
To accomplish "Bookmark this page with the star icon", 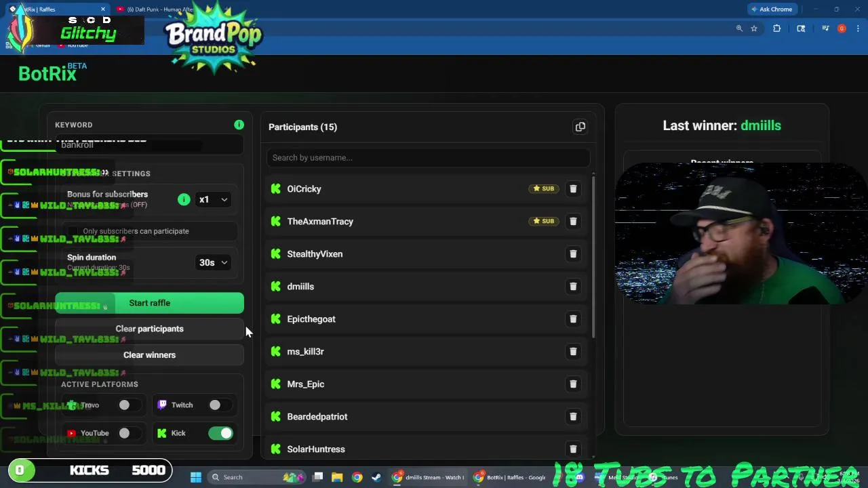I will (753, 28).
